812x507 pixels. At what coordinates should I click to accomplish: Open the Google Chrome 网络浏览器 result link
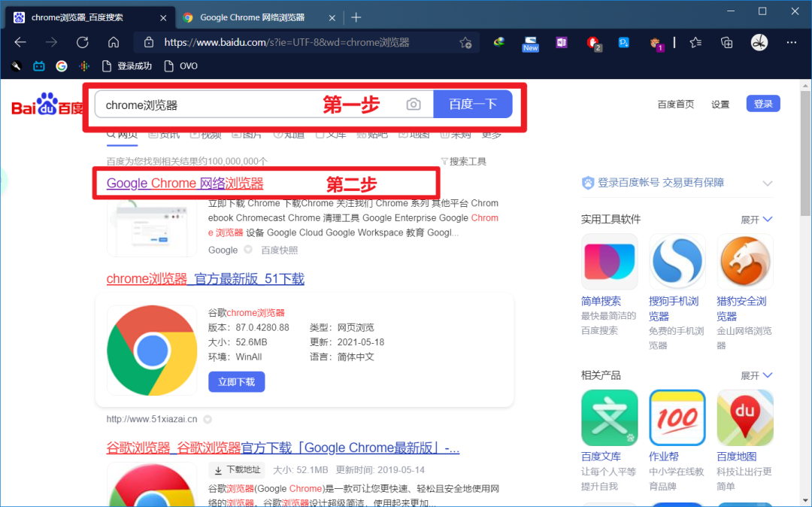tap(185, 184)
